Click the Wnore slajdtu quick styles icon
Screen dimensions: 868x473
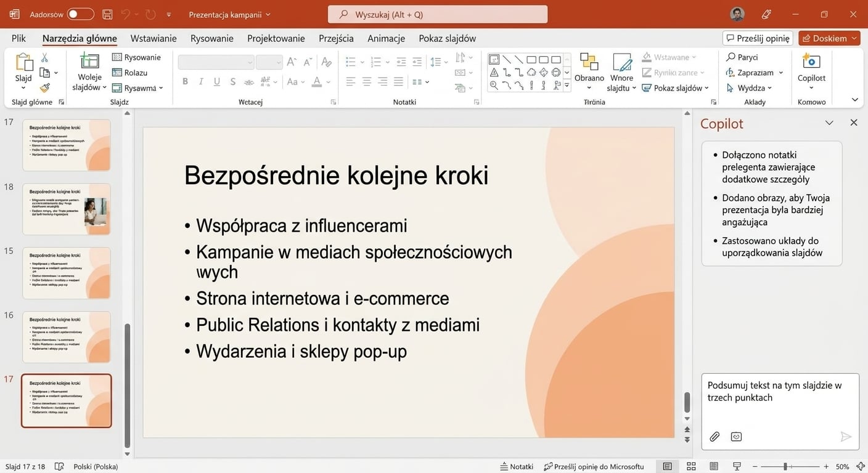[622, 62]
